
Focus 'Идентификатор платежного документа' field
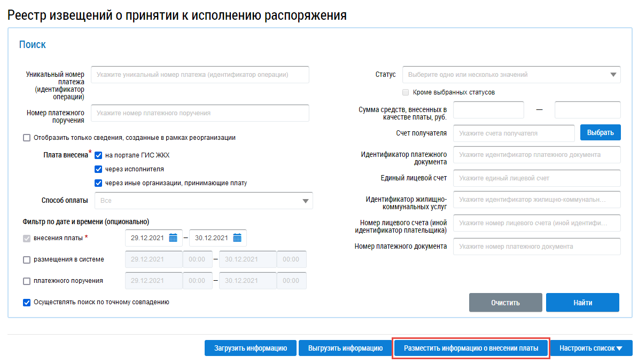click(x=537, y=155)
